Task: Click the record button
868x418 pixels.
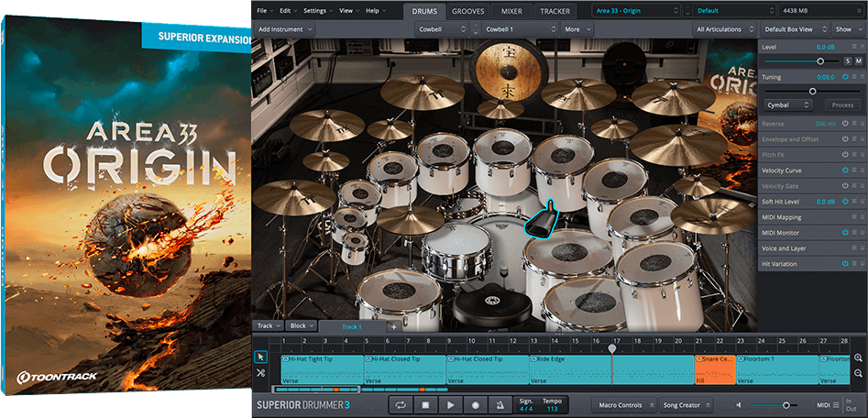Action: pyautogui.click(x=476, y=405)
